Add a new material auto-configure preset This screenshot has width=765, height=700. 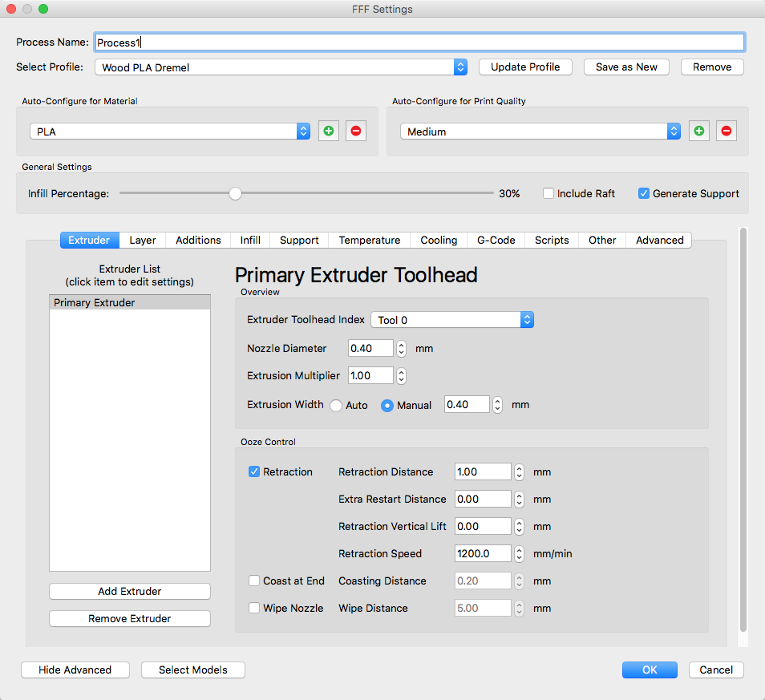pyautogui.click(x=329, y=132)
